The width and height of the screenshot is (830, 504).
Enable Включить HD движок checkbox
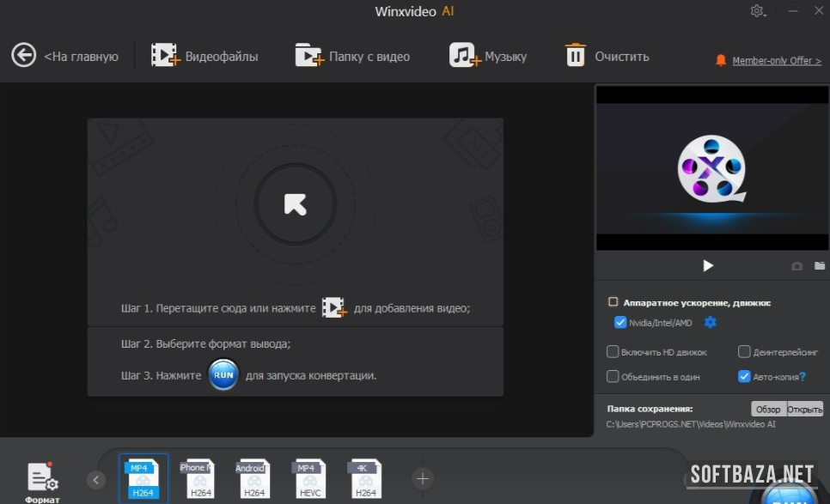[613, 352]
